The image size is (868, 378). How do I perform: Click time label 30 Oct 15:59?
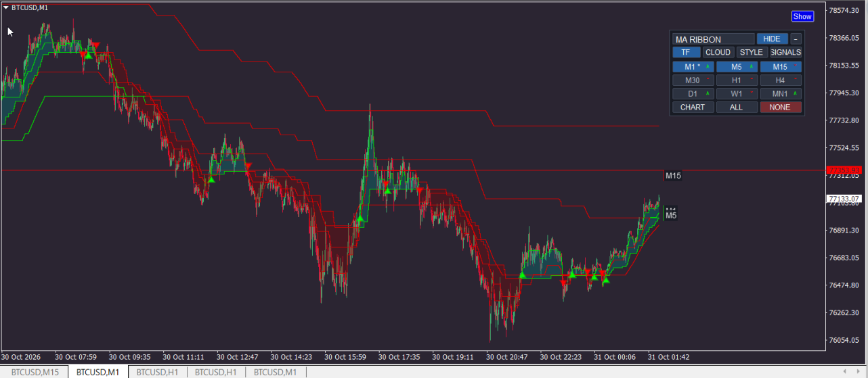click(x=345, y=356)
